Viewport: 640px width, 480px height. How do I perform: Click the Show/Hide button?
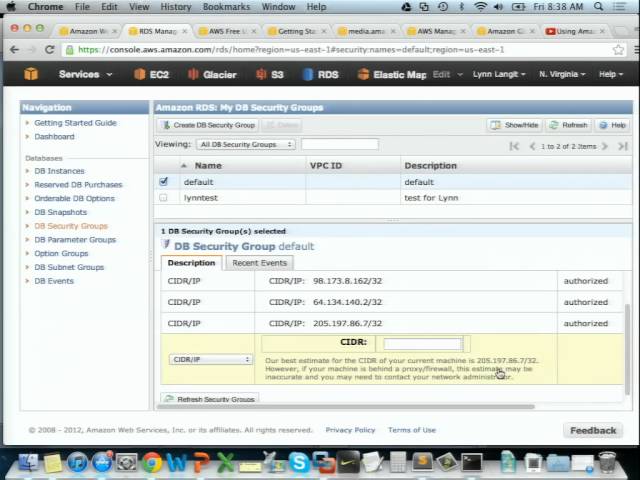[x=514, y=125]
